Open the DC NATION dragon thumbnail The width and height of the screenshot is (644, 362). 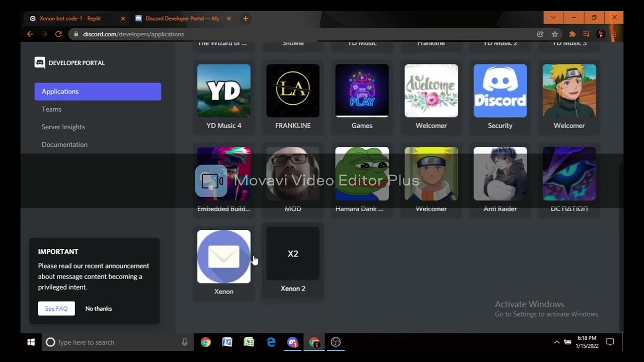click(569, 173)
